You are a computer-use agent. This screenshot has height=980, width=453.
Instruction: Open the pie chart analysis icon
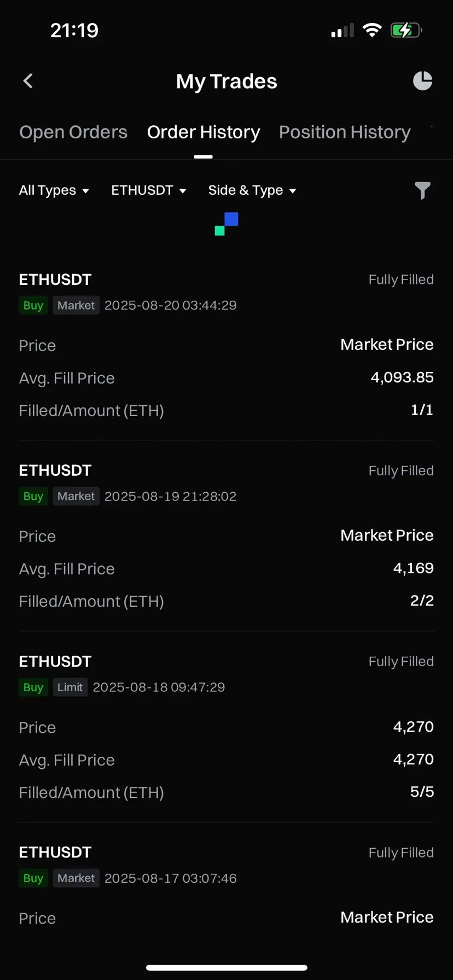[422, 81]
